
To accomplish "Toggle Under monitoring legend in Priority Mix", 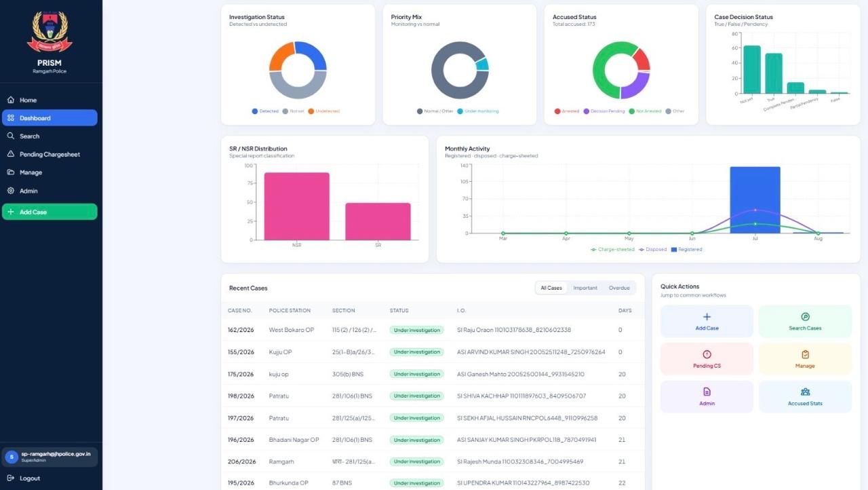I will [x=477, y=111].
